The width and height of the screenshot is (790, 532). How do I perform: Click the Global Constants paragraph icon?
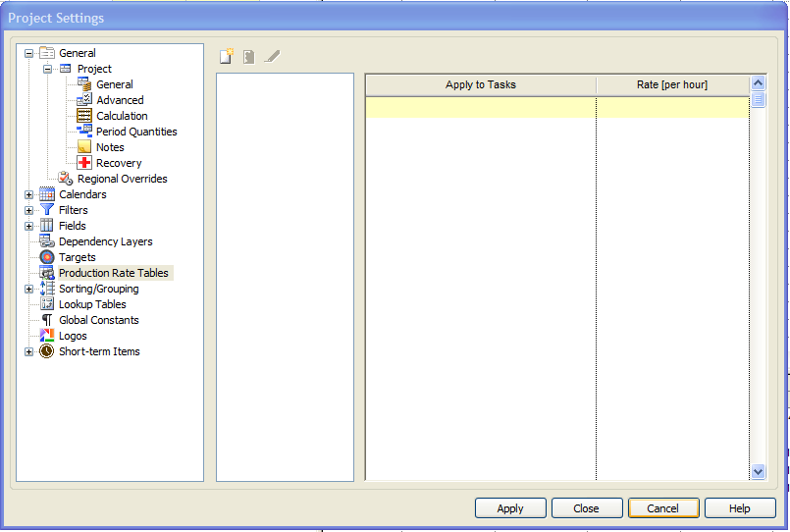[x=47, y=320]
